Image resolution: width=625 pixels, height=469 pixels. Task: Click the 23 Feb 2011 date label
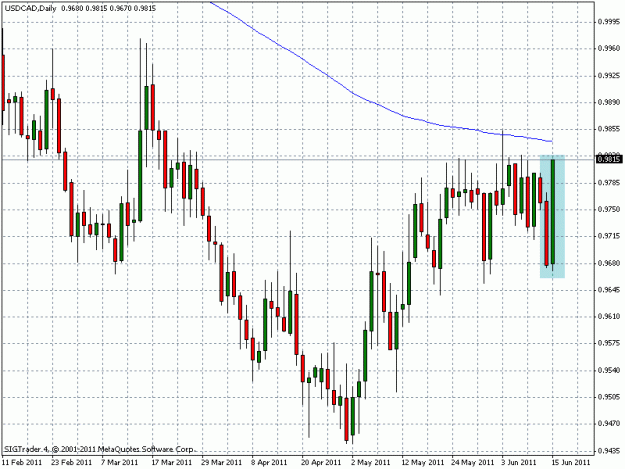pos(72,463)
